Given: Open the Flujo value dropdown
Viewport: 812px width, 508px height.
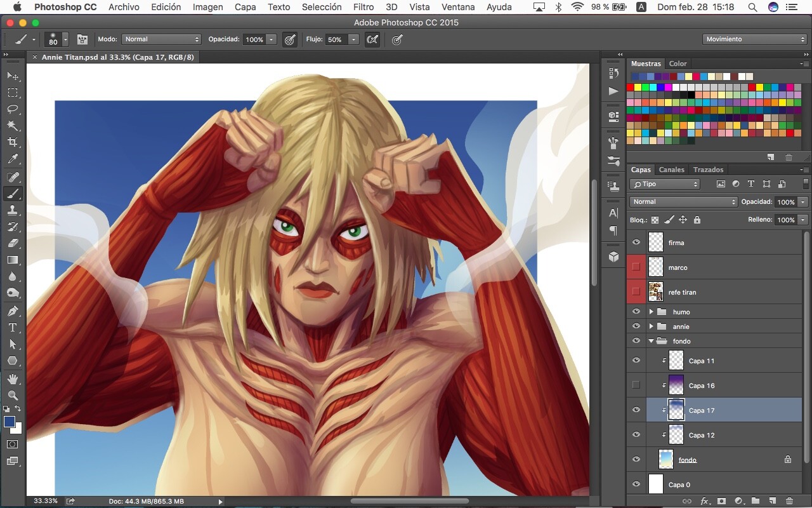Looking at the screenshot, I should tap(353, 39).
